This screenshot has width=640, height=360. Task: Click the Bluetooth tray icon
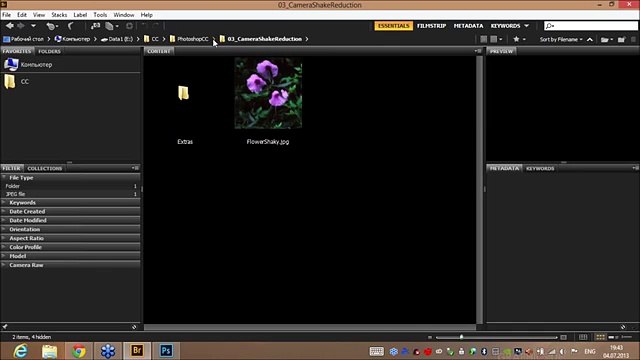484,351
